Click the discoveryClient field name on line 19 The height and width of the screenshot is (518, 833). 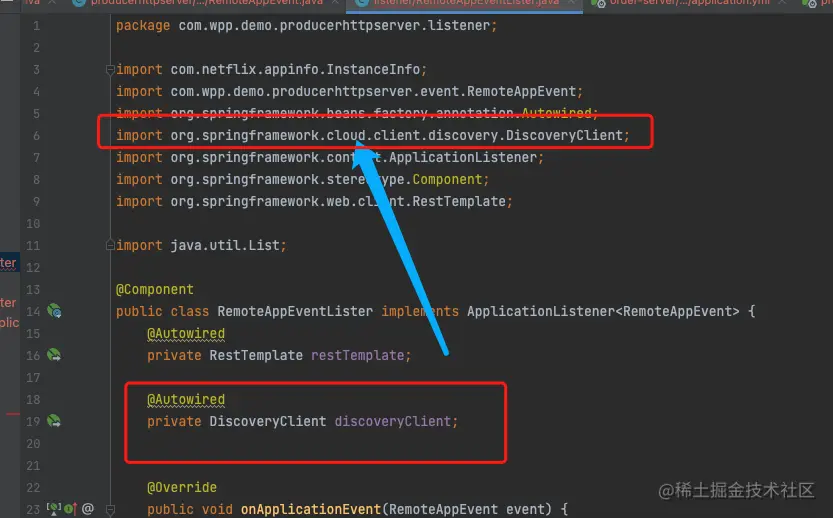click(x=393, y=421)
